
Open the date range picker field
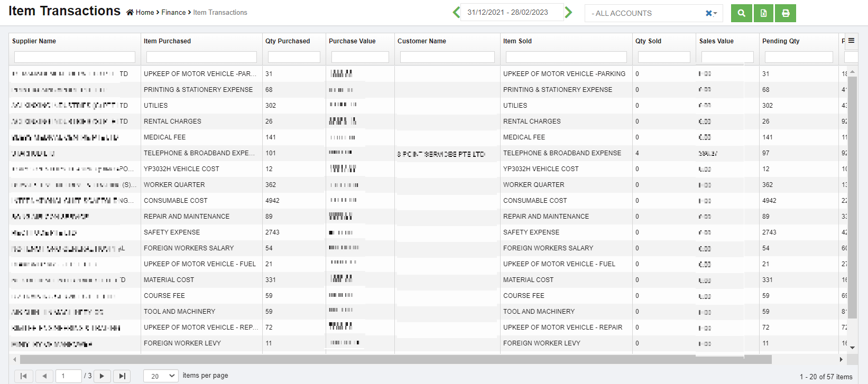click(x=511, y=12)
